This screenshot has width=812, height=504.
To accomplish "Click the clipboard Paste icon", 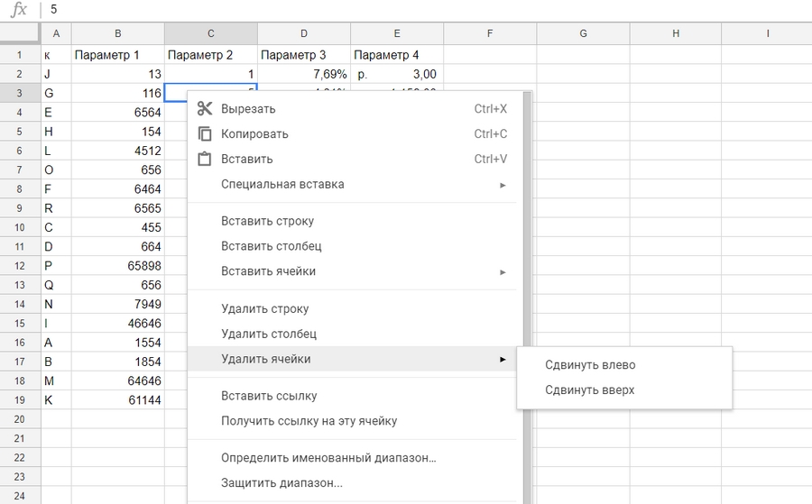I will coord(205,160).
